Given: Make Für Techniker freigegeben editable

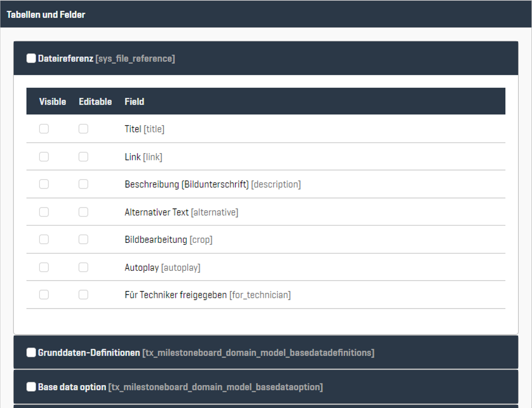Looking at the screenshot, I should (83, 295).
